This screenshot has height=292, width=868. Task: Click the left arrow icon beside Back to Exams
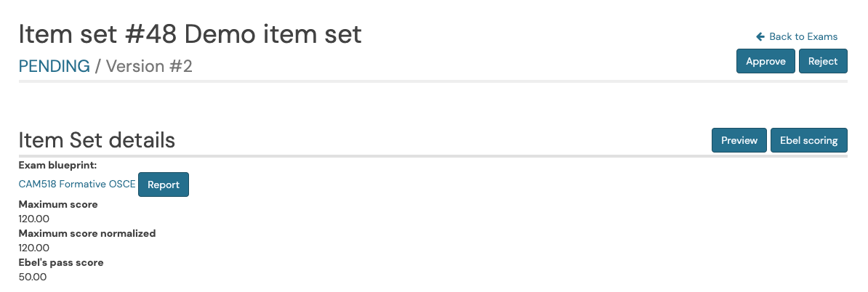point(760,36)
